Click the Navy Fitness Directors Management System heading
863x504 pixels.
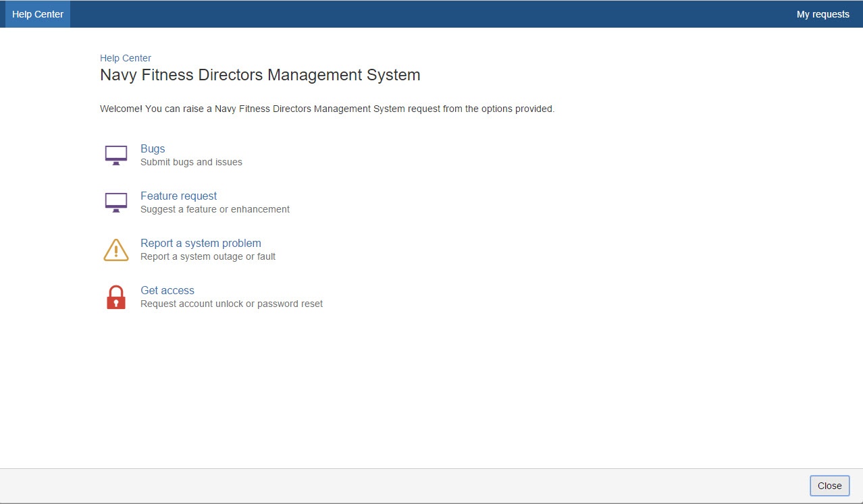(x=260, y=75)
